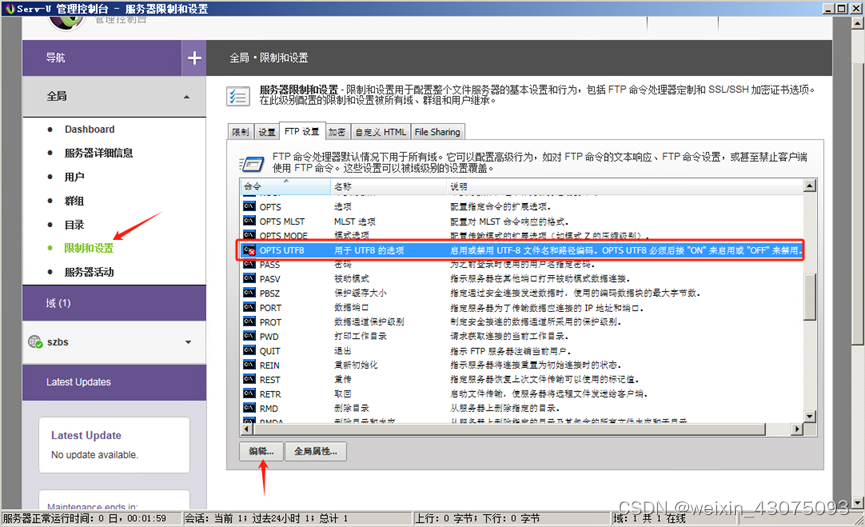Click the PROT command icon
865x527 pixels.
(249, 322)
